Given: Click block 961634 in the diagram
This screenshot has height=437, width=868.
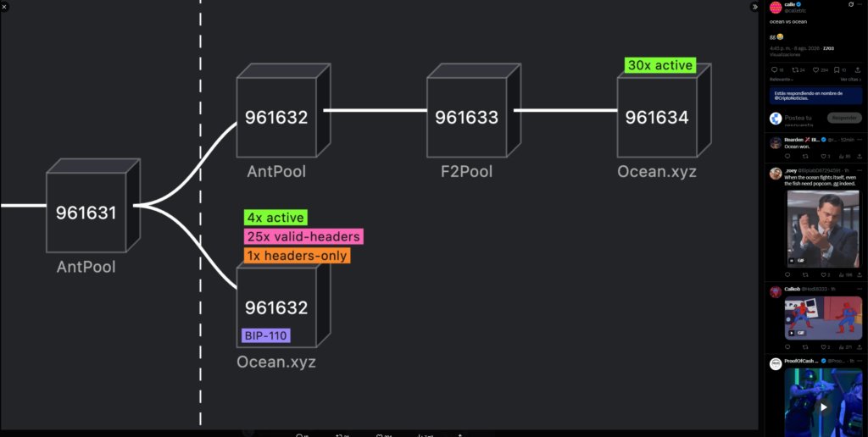Looking at the screenshot, I should point(665,110).
